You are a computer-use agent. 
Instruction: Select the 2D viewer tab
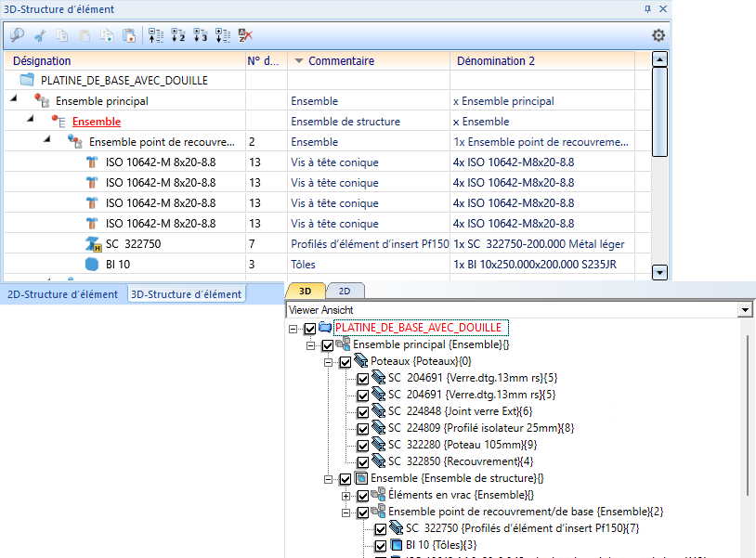click(x=344, y=291)
